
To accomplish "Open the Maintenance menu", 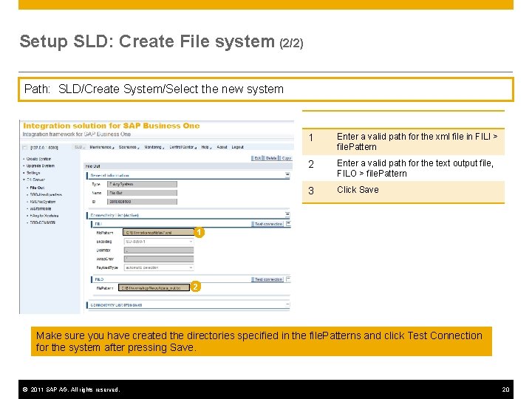I will click(x=101, y=147).
